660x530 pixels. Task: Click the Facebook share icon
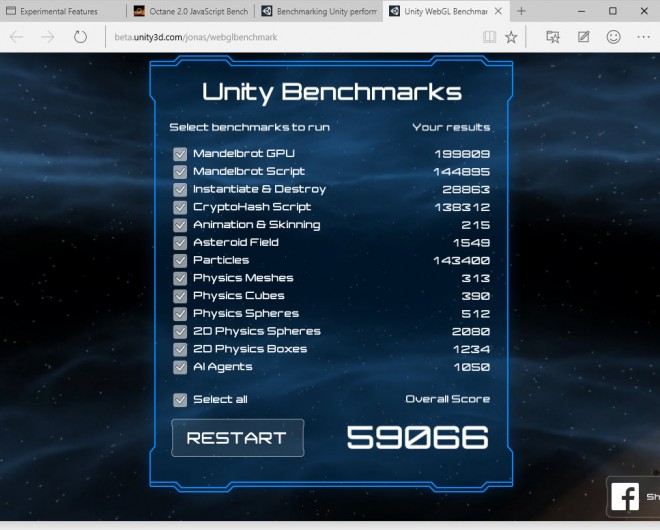[x=625, y=497]
